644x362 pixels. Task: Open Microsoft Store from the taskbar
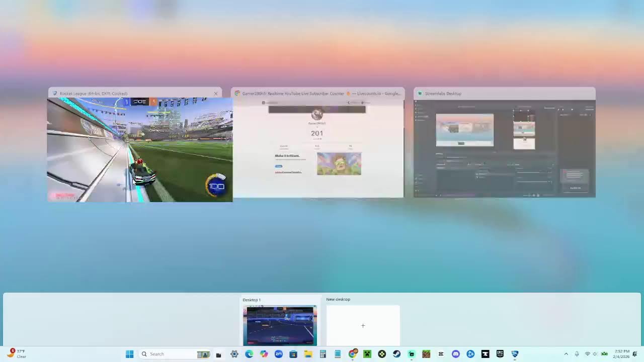click(293, 354)
